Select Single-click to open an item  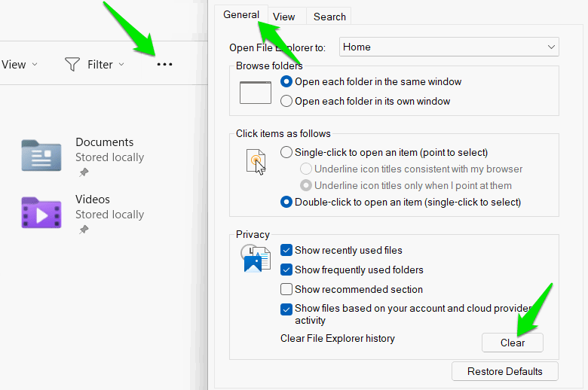286,152
